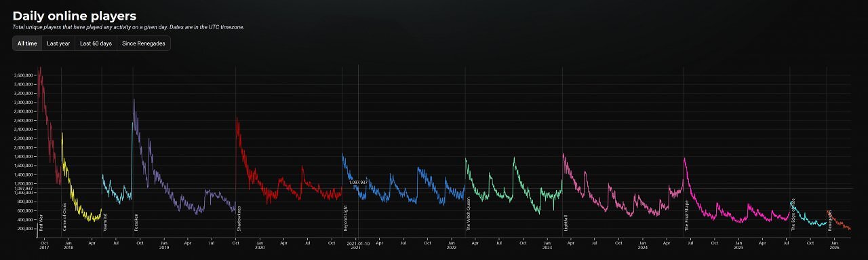This screenshot has height=260, width=868.
Task: Click the 400,000 y-axis label
Action: [25, 219]
